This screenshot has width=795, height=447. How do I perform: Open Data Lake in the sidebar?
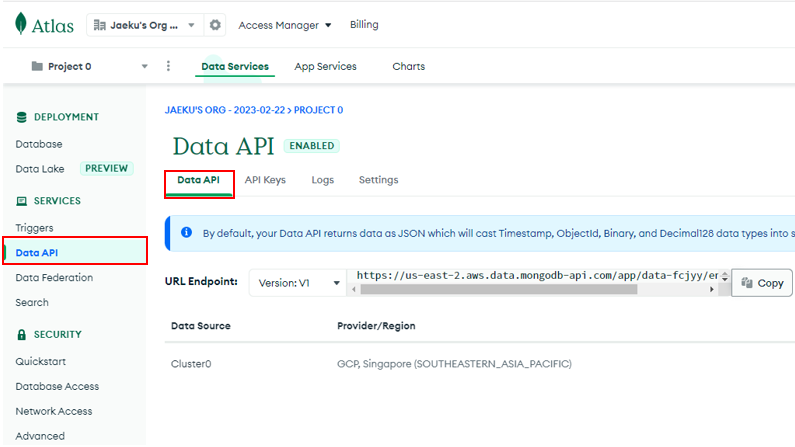click(40, 169)
